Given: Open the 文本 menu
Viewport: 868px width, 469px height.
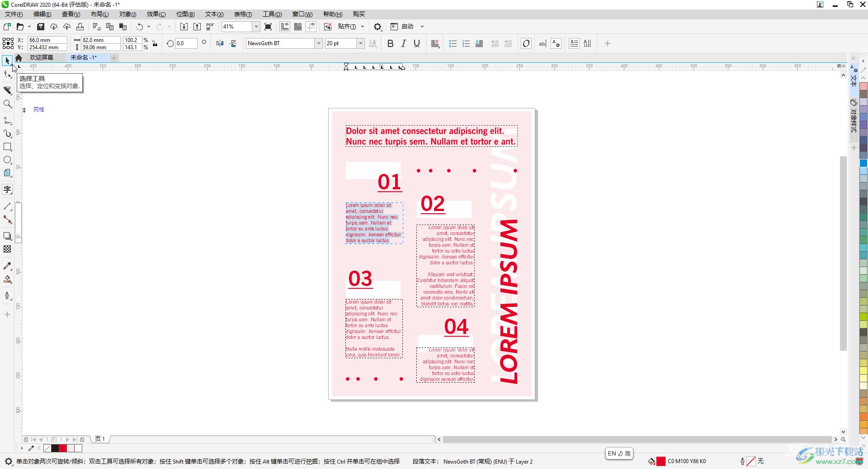Looking at the screenshot, I should (x=214, y=14).
